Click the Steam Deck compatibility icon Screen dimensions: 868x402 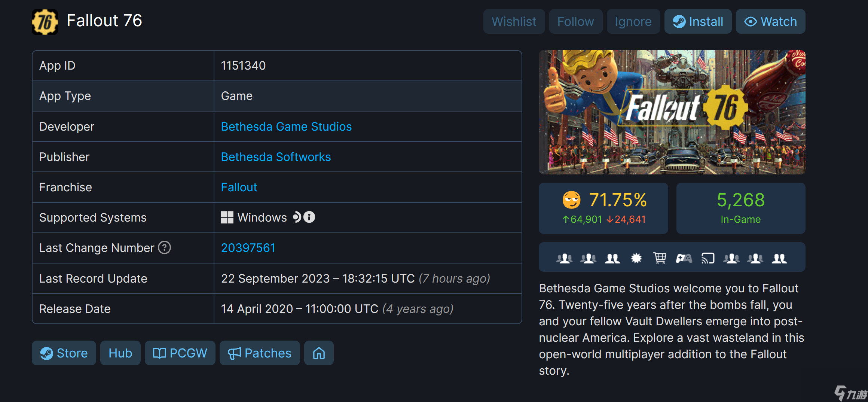click(x=297, y=217)
